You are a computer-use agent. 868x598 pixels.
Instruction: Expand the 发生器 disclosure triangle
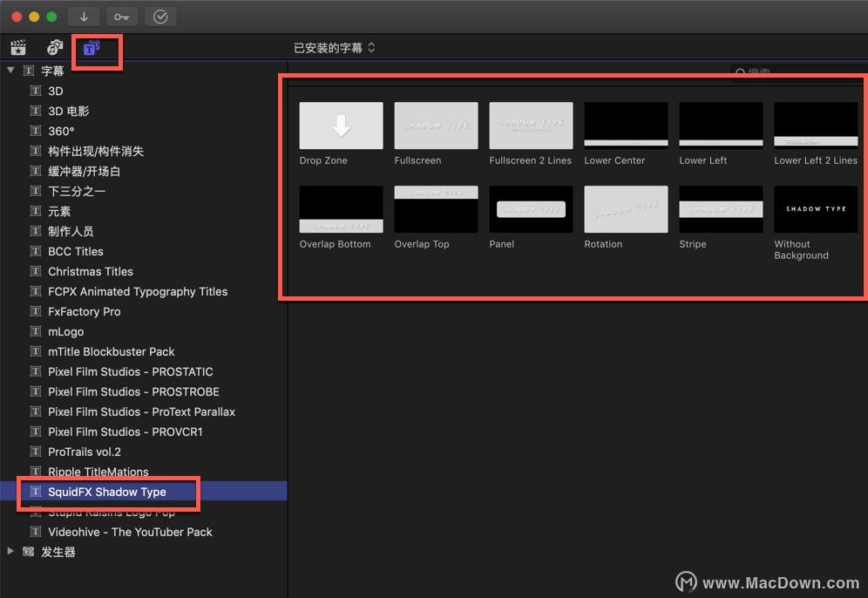tap(10, 552)
